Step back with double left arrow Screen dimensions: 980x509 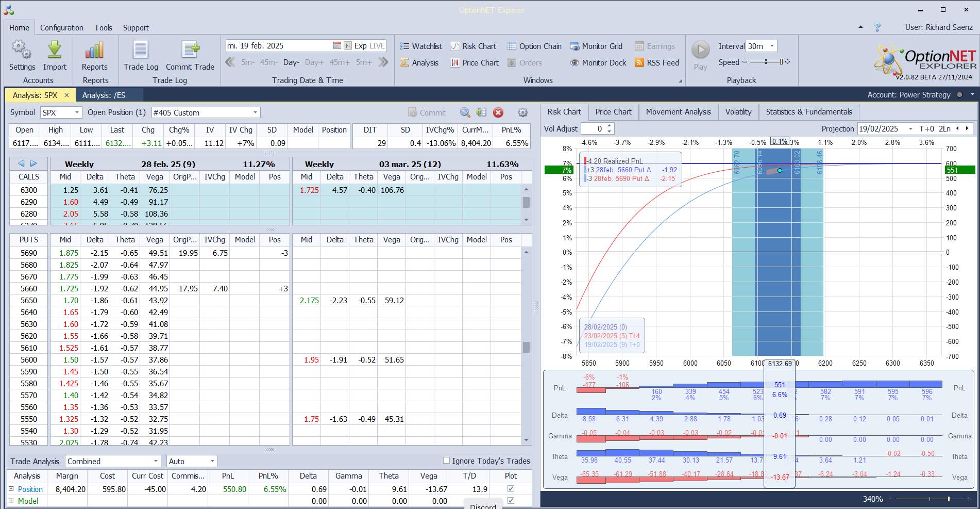click(230, 62)
